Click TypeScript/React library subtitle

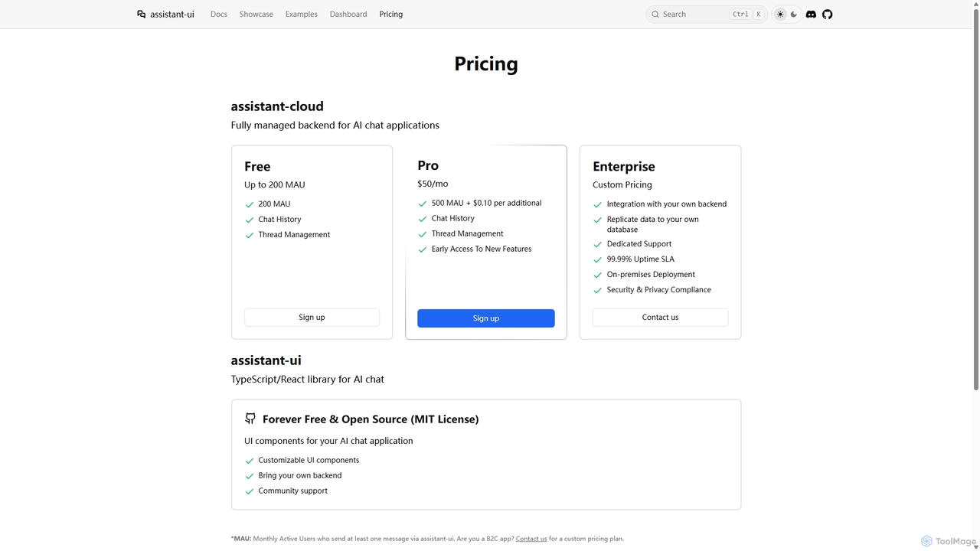click(x=308, y=380)
